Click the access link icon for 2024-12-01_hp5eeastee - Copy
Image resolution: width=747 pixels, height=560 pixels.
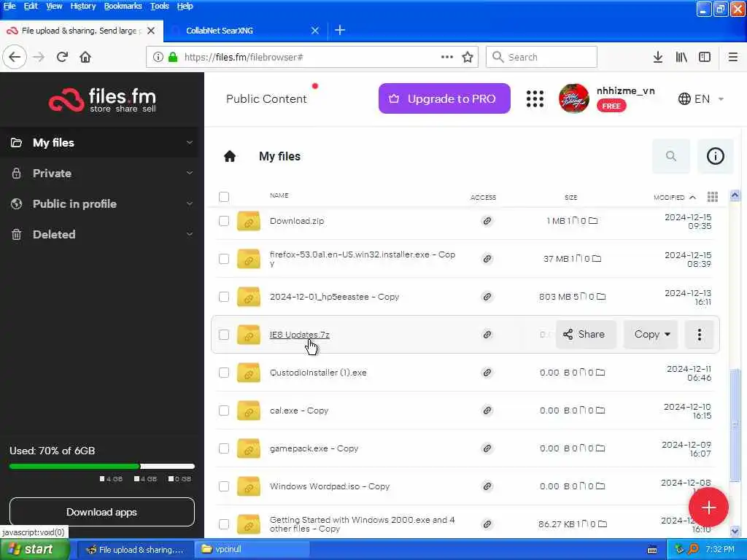(x=487, y=297)
